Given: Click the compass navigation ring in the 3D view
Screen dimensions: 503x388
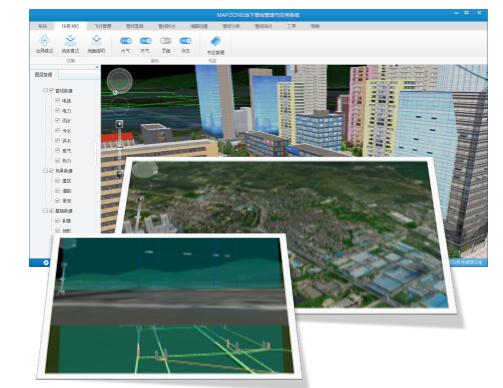Looking at the screenshot, I should click(120, 81).
